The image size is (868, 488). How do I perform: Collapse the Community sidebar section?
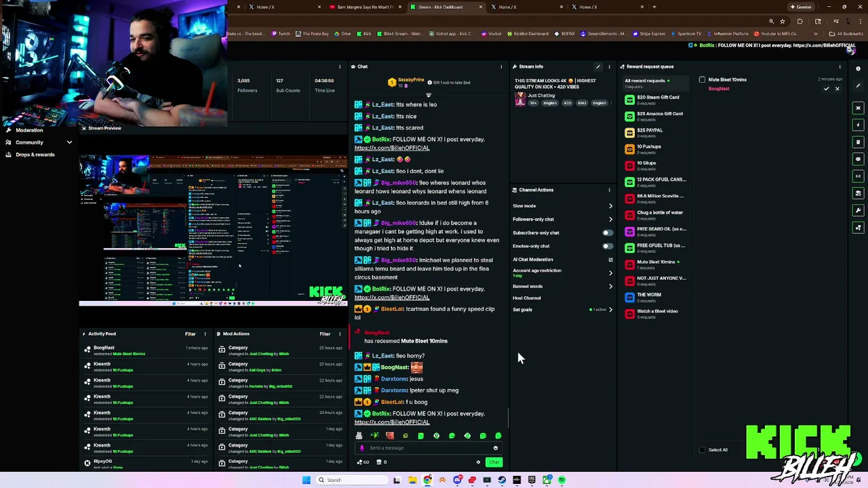[69, 142]
